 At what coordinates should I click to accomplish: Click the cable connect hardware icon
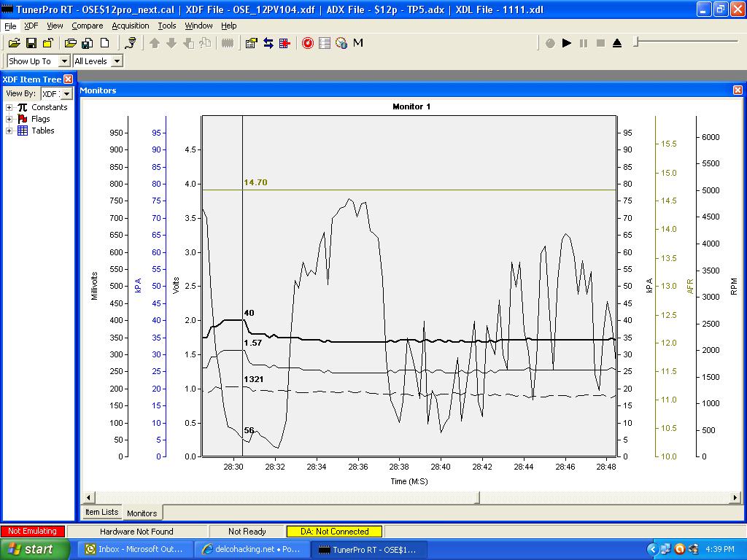tap(130, 43)
